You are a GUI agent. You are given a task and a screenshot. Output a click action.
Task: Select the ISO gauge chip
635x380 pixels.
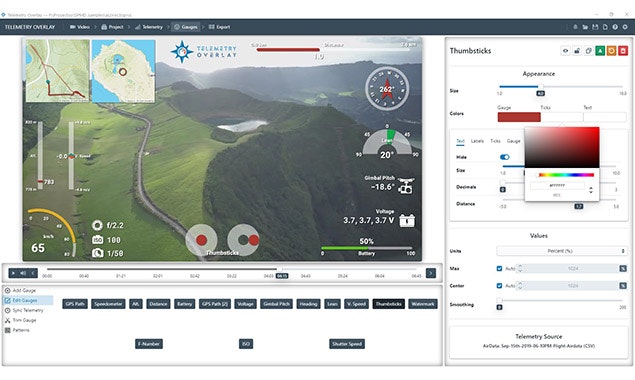coord(246,344)
